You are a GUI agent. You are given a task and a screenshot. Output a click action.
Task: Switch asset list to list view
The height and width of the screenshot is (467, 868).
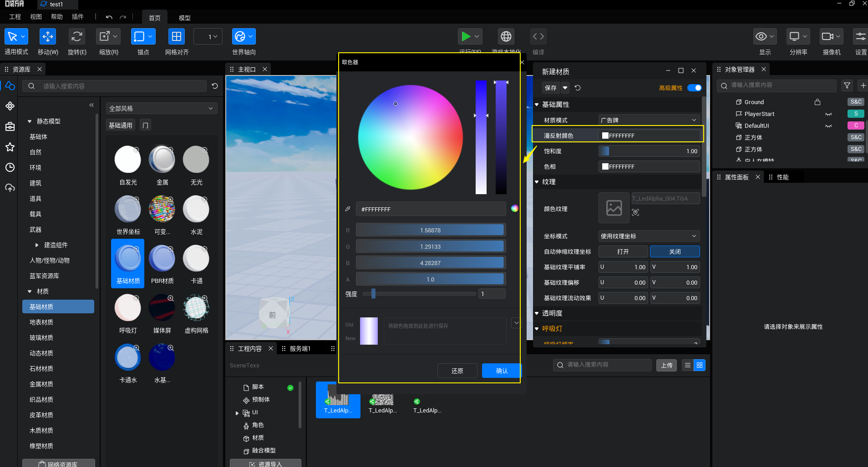[x=688, y=365]
